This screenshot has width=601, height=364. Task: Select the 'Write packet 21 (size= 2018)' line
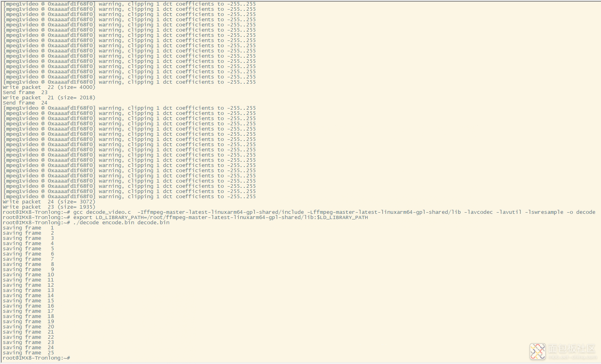point(49,98)
